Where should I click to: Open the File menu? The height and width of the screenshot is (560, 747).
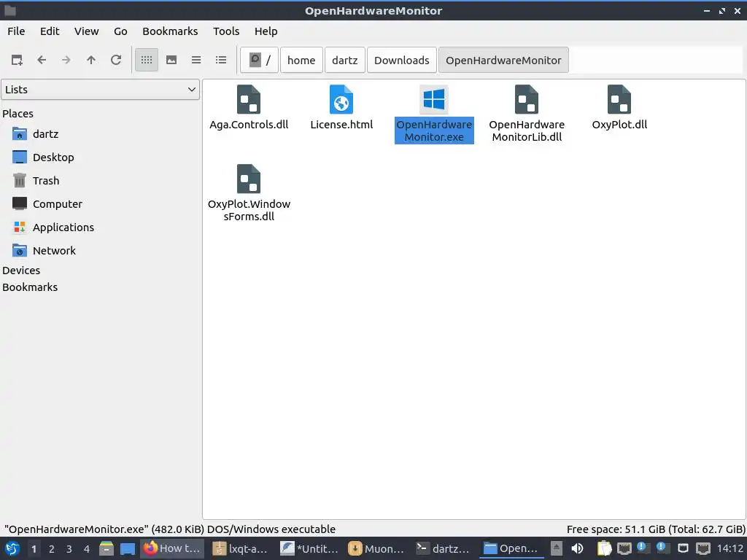16,31
